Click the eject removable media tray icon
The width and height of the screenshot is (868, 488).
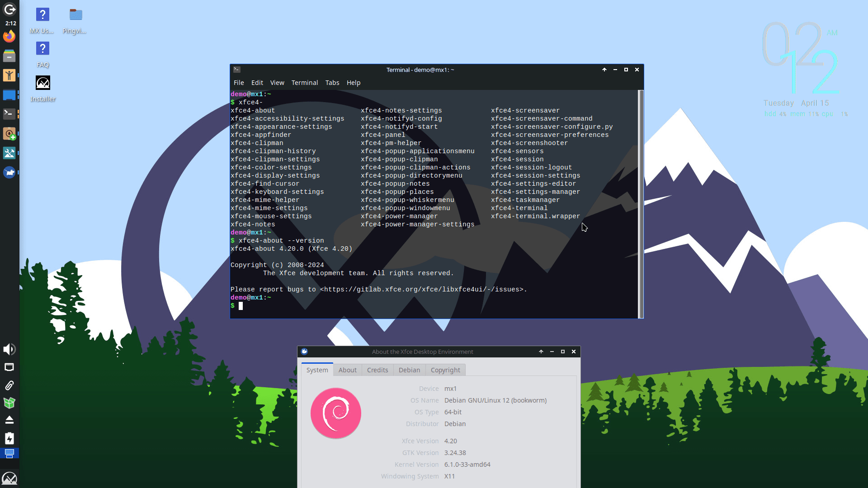point(9,420)
